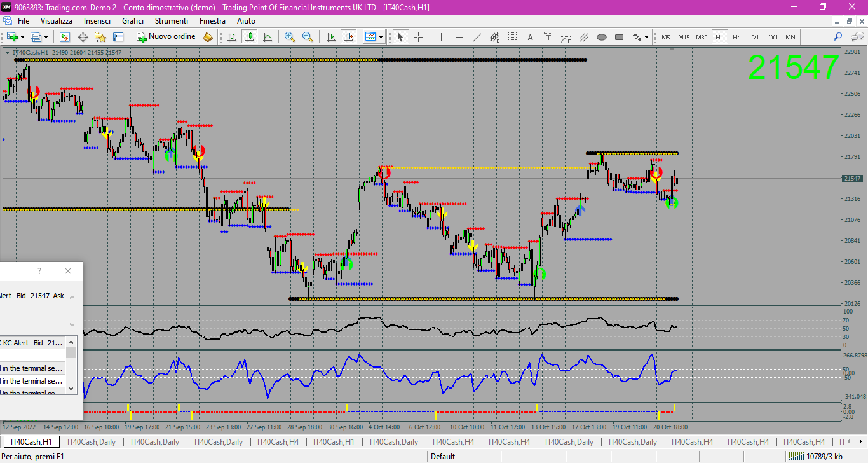Select the H4 timeframe
The height and width of the screenshot is (463, 868).
tap(737, 37)
